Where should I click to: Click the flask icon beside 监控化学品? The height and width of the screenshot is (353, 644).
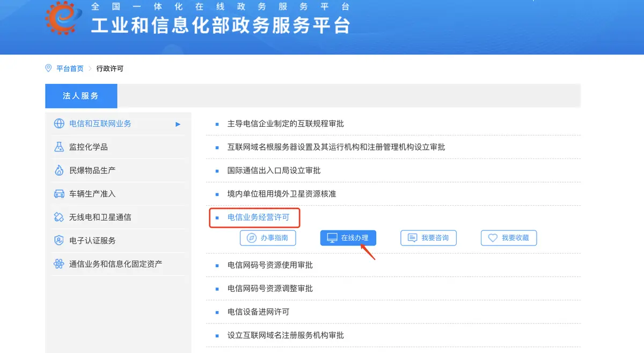click(x=59, y=147)
